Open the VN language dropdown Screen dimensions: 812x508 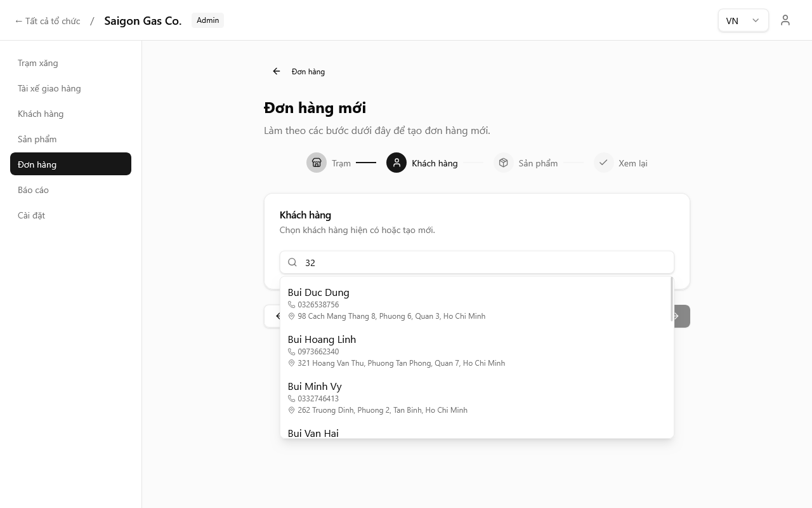point(743,20)
